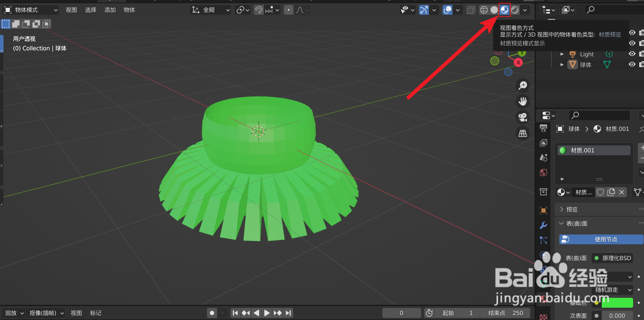
Task: Click the red X axis gizmo
Action: coord(518,63)
